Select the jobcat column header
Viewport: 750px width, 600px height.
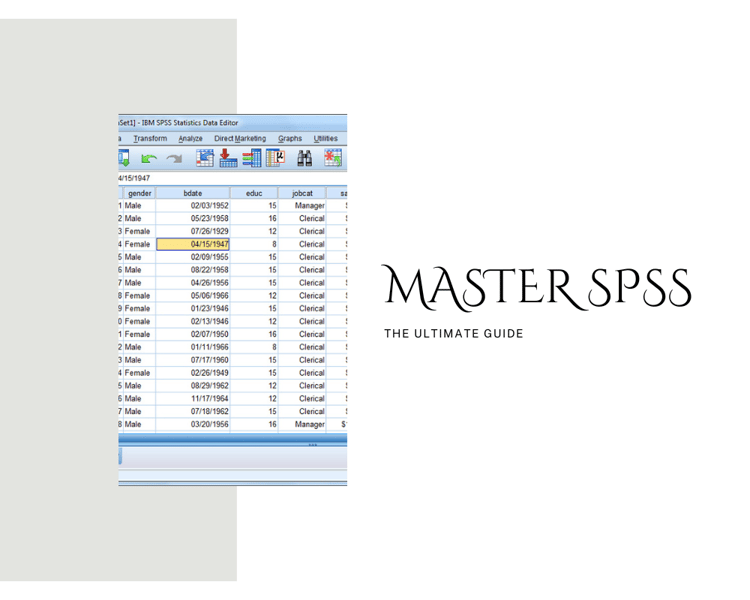tap(302, 193)
